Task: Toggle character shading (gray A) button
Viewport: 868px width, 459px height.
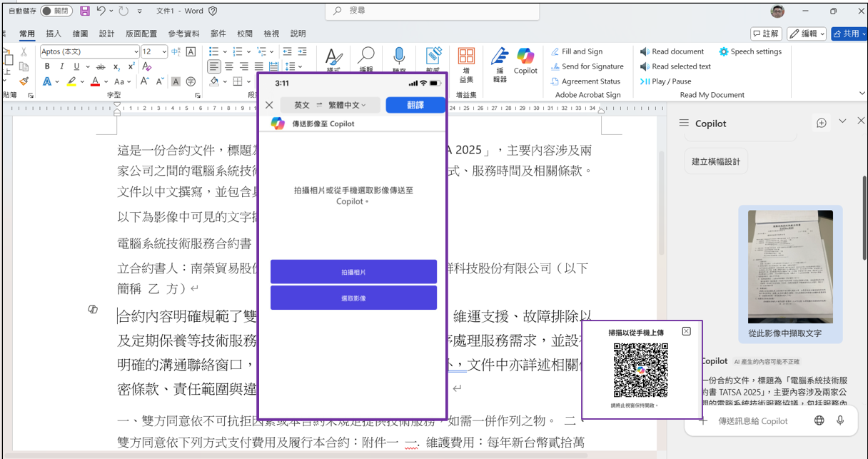Action: pyautogui.click(x=176, y=81)
